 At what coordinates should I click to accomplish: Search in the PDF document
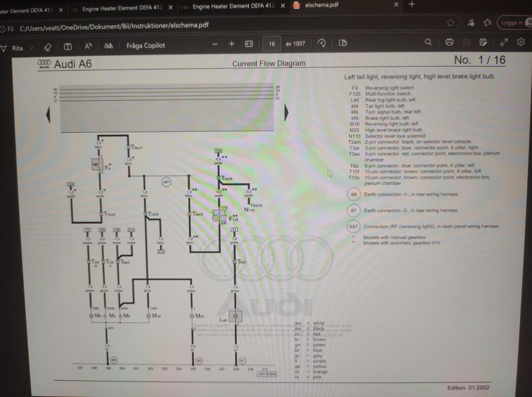pyautogui.click(x=428, y=42)
